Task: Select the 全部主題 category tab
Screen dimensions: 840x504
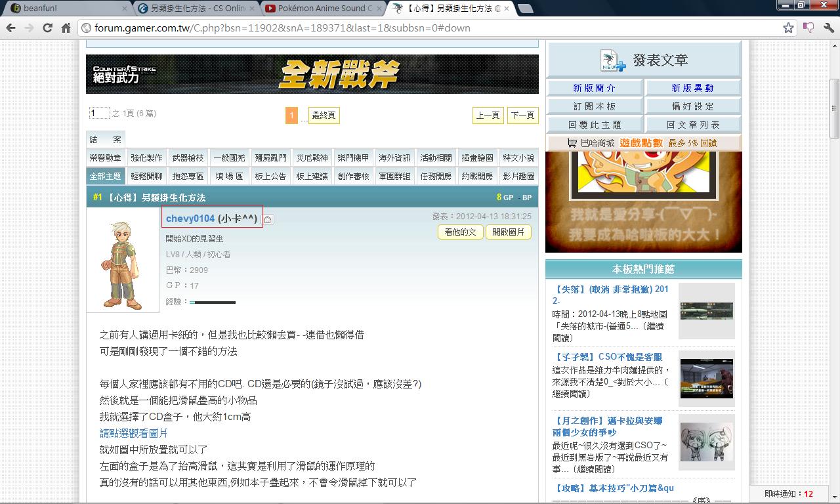Action: 106,176
